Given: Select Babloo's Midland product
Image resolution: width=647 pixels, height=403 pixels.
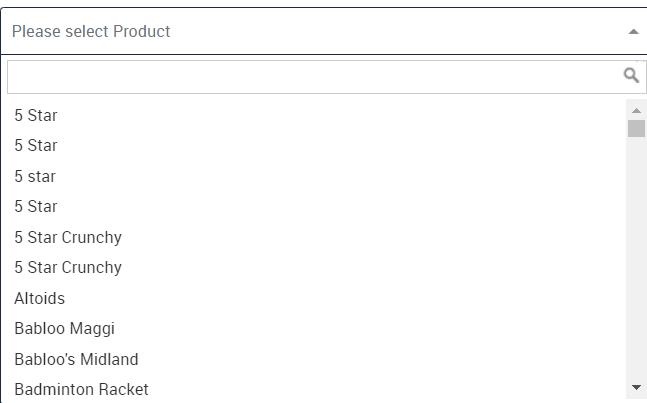Looking at the screenshot, I should [x=316, y=359].
